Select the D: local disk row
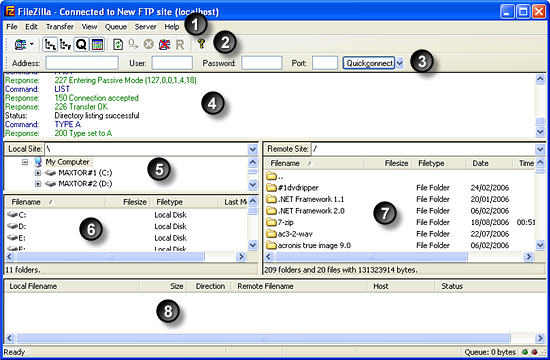550x360 pixels. point(126,226)
